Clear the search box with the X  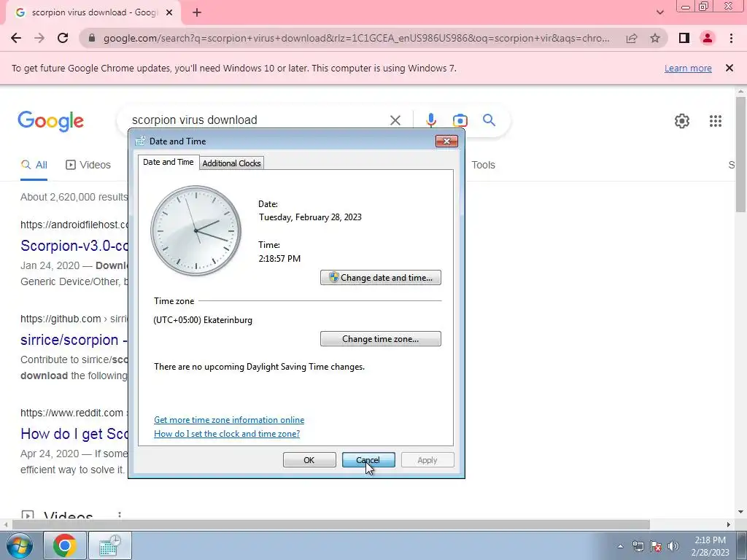[395, 120]
